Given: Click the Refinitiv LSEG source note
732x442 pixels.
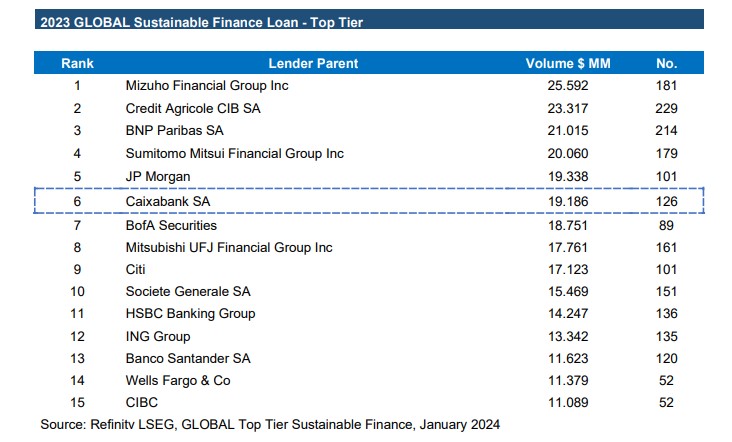Looking at the screenshot, I should click(x=269, y=424).
